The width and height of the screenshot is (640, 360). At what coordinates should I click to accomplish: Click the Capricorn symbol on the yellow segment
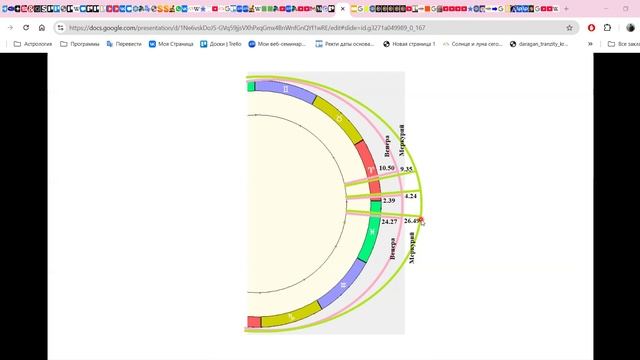291,317
